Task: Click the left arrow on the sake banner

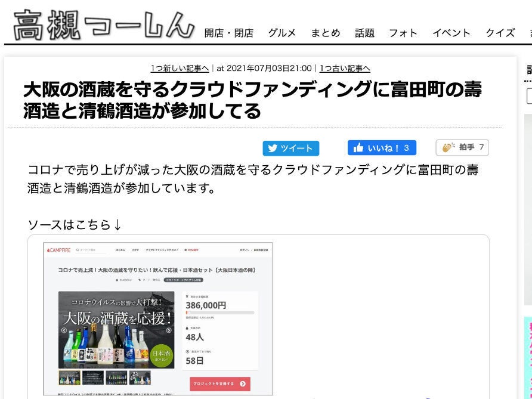Action: tap(64, 330)
